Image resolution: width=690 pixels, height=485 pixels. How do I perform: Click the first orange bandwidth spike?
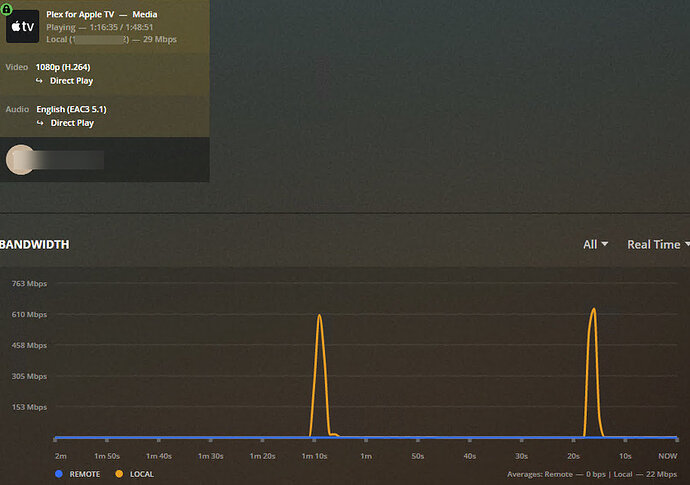coord(319,374)
